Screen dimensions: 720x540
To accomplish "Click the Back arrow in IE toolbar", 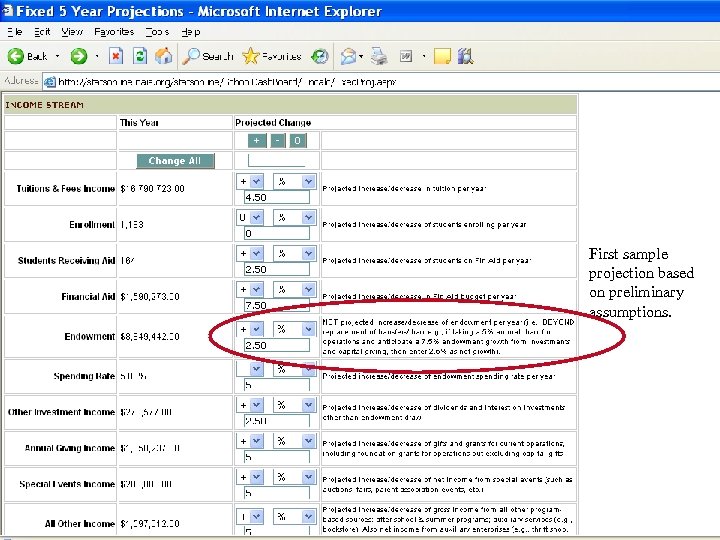I will point(15,56).
